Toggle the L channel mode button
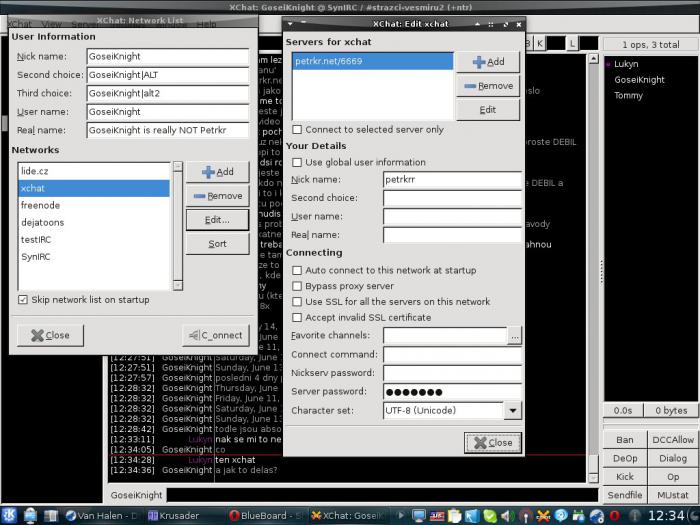The image size is (700, 525). pyautogui.click(x=572, y=43)
